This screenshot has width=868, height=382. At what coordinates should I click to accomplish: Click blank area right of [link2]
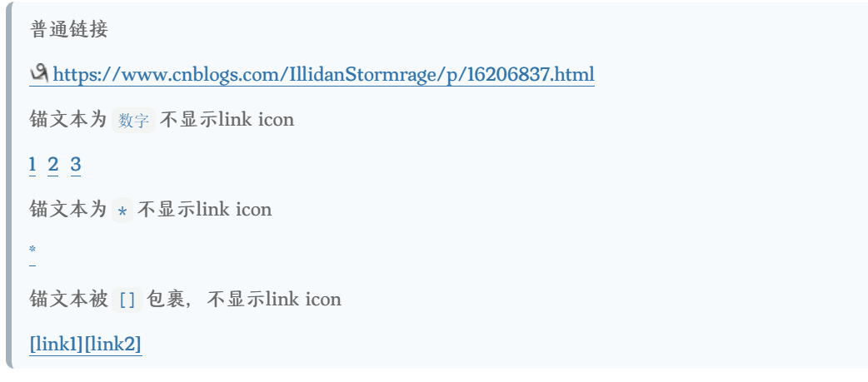point(500,344)
